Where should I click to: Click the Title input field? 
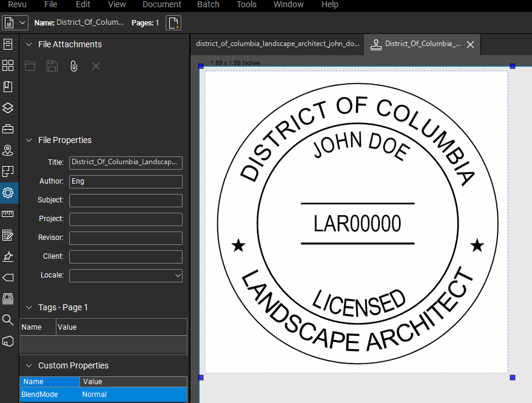(126, 162)
